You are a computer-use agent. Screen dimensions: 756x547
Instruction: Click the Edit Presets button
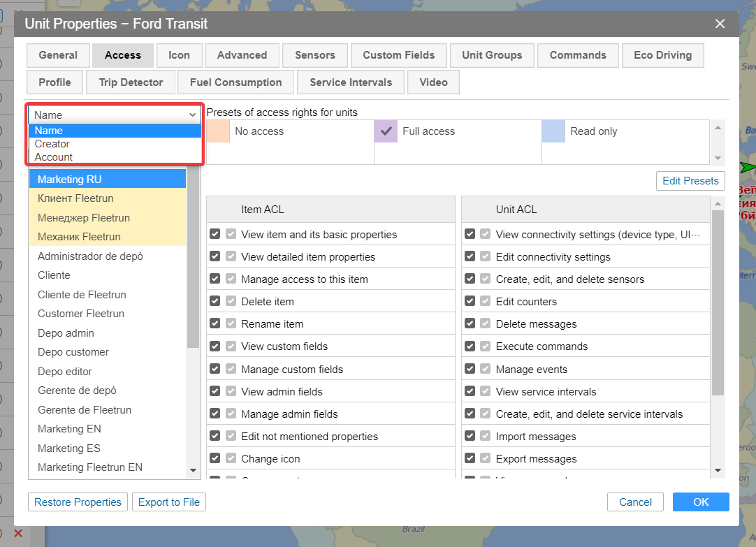[690, 181]
